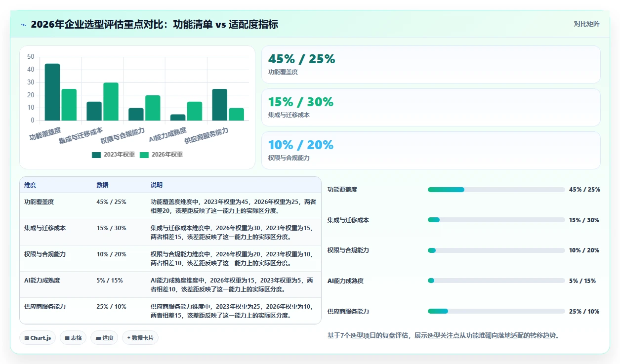Click 2023 bar for 供应商服务能力
Viewport: 620px width, 364px height.
pos(220,105)
